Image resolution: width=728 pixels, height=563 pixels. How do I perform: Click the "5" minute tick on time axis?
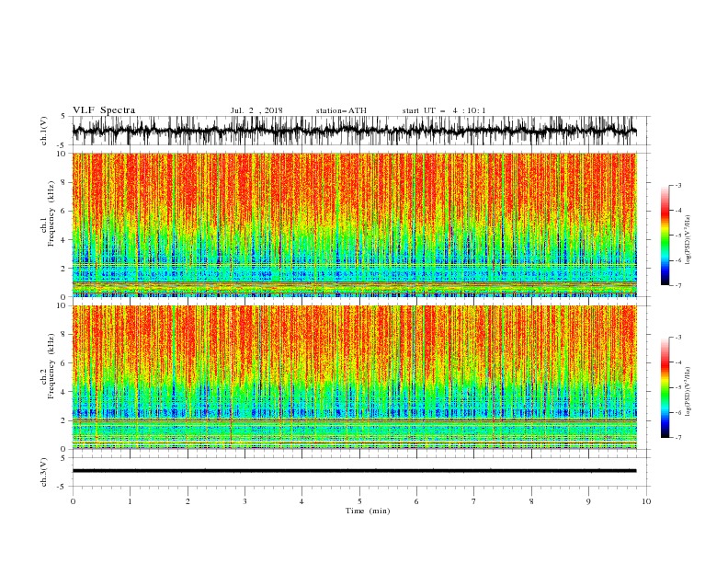[359, 501]
